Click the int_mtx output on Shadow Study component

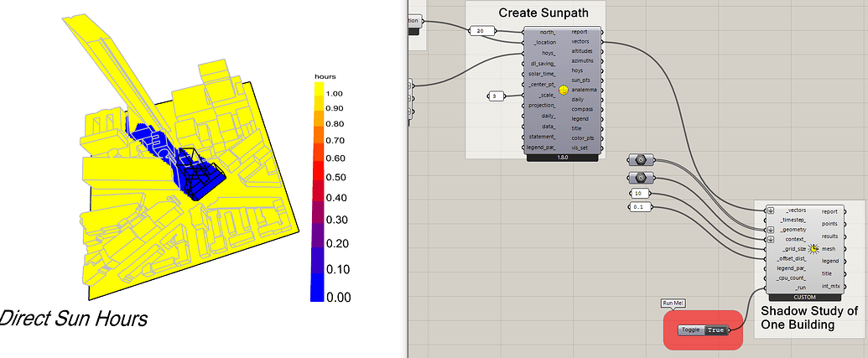pos(831,286)
